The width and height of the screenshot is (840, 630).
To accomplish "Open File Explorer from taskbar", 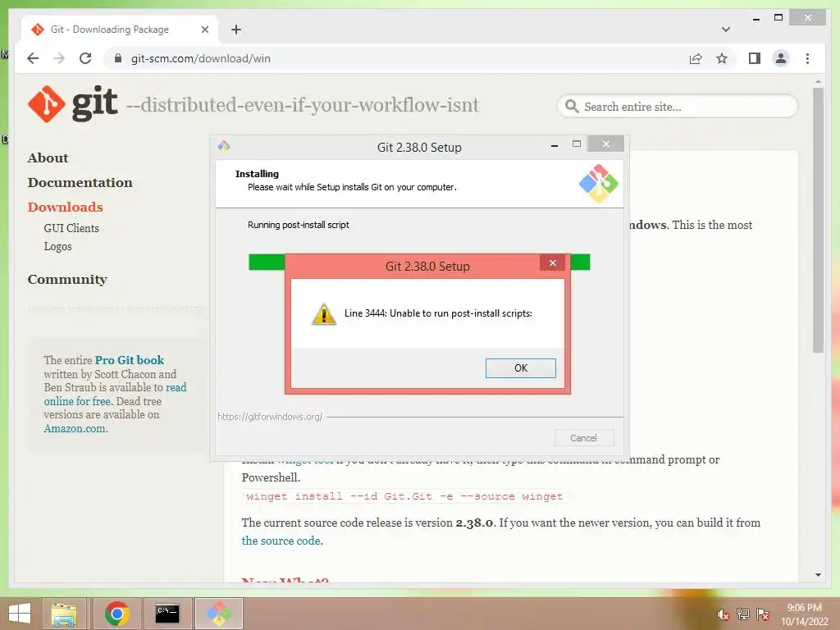I will [64, 614].
